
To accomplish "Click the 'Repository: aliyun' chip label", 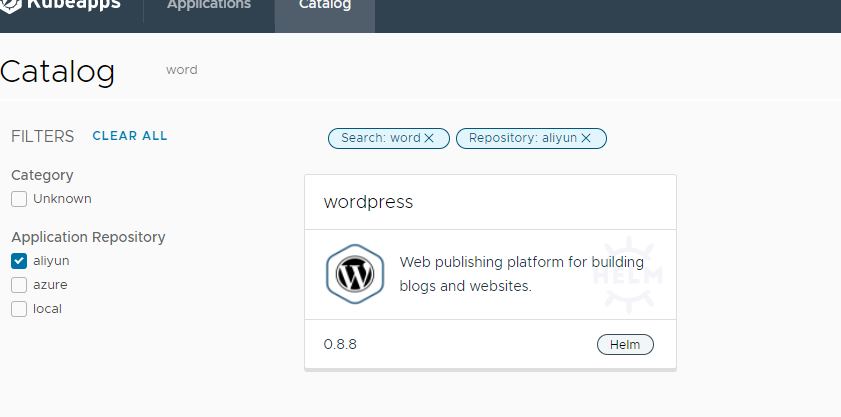I will pyautogui.click(x=522, y=138).
